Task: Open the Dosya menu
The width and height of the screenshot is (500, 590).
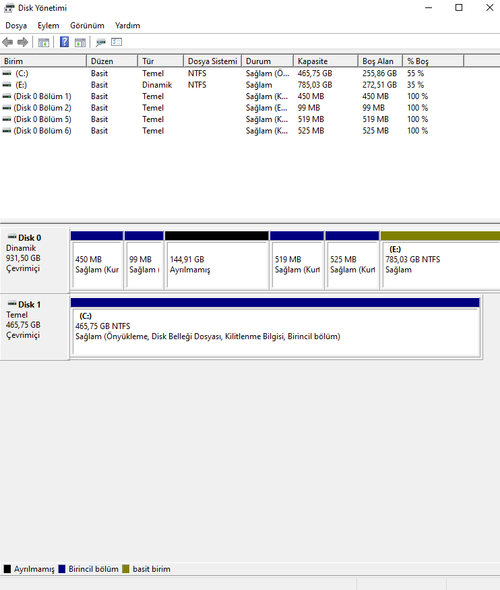Action: [16, 26]
